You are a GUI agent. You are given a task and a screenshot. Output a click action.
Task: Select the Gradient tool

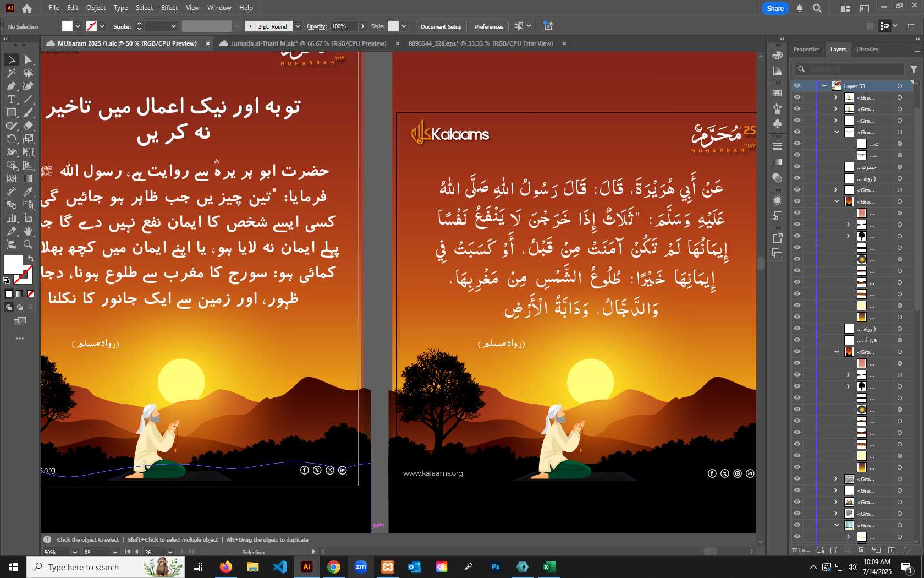pos(29,178)
